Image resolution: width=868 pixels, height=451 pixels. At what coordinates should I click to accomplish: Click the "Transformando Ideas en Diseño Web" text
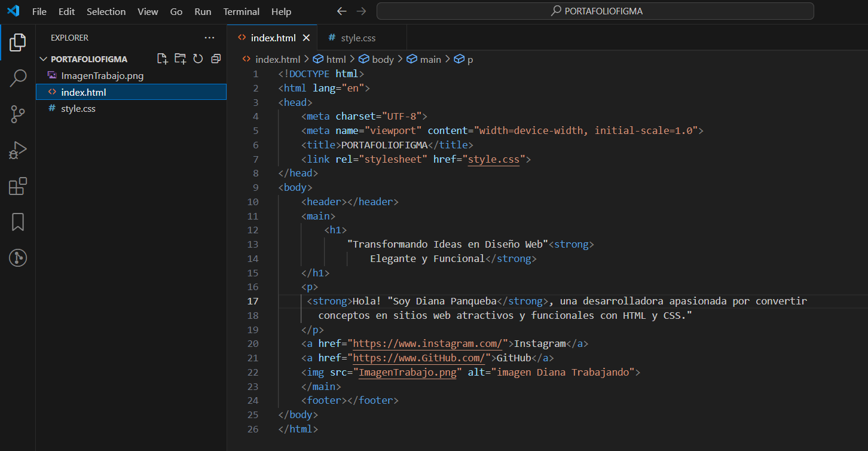click(x=448, y=244)
